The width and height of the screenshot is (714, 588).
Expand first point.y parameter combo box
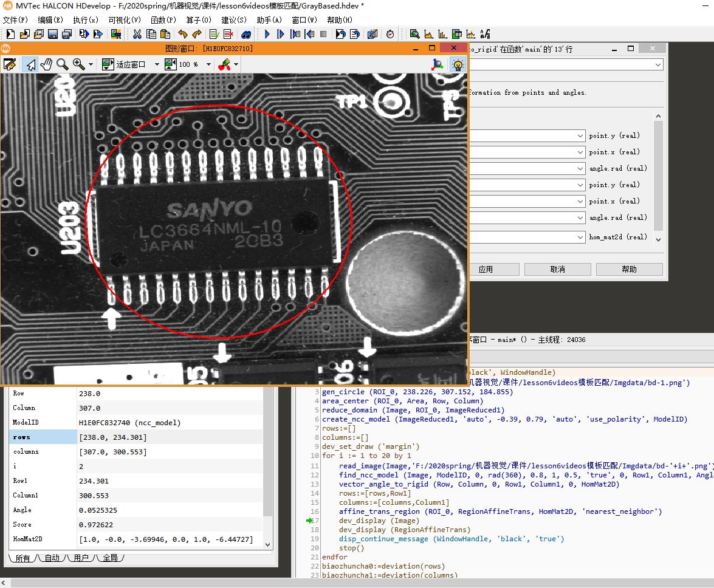(580, 135)
